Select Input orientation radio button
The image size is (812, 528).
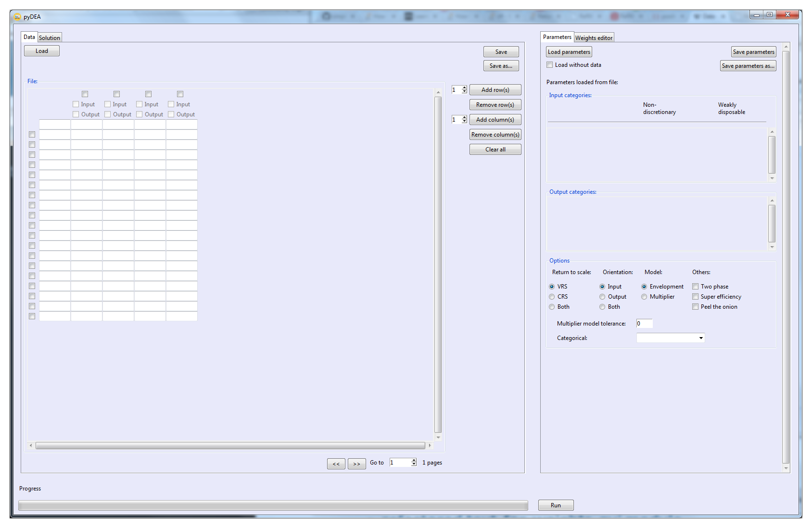pyautogui.click(x=602, y=287)
